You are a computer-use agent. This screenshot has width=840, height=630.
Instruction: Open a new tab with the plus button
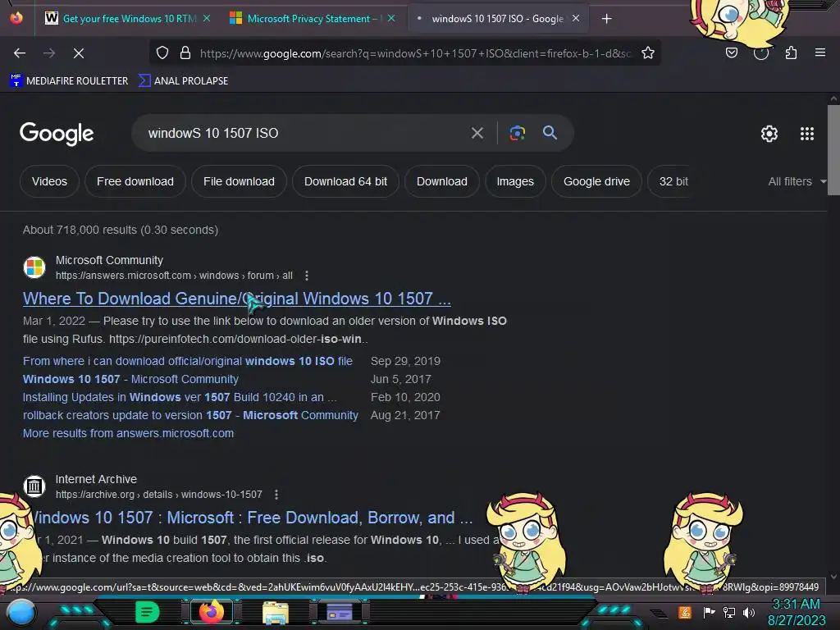pos(606,19)
